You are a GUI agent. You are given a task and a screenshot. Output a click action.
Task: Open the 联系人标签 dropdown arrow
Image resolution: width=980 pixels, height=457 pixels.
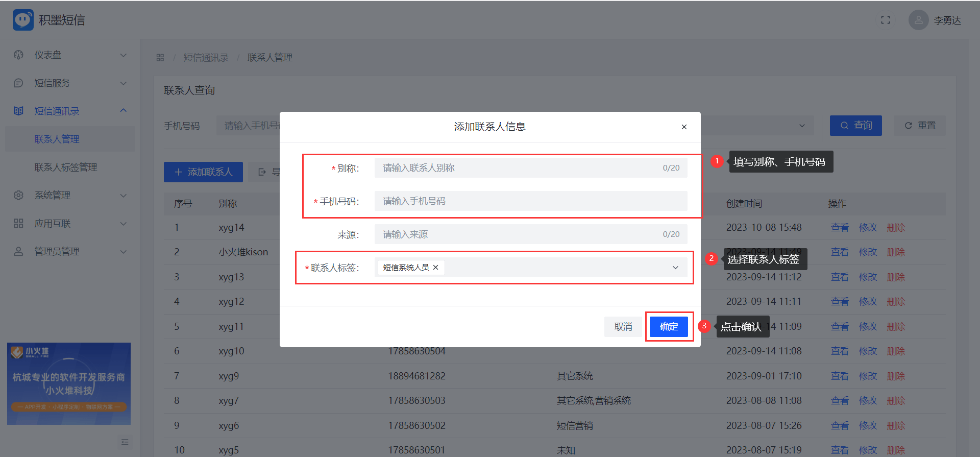click(x=675, y=268)
